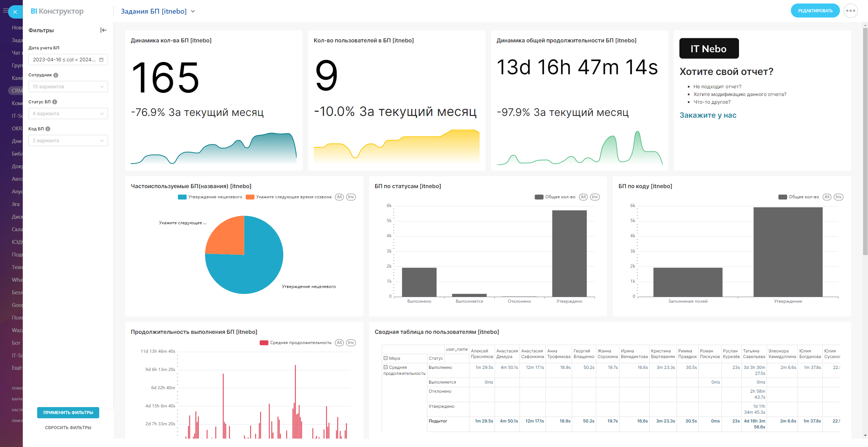Click blue Утверждение нецелевого legend swatch

[182, 197]
